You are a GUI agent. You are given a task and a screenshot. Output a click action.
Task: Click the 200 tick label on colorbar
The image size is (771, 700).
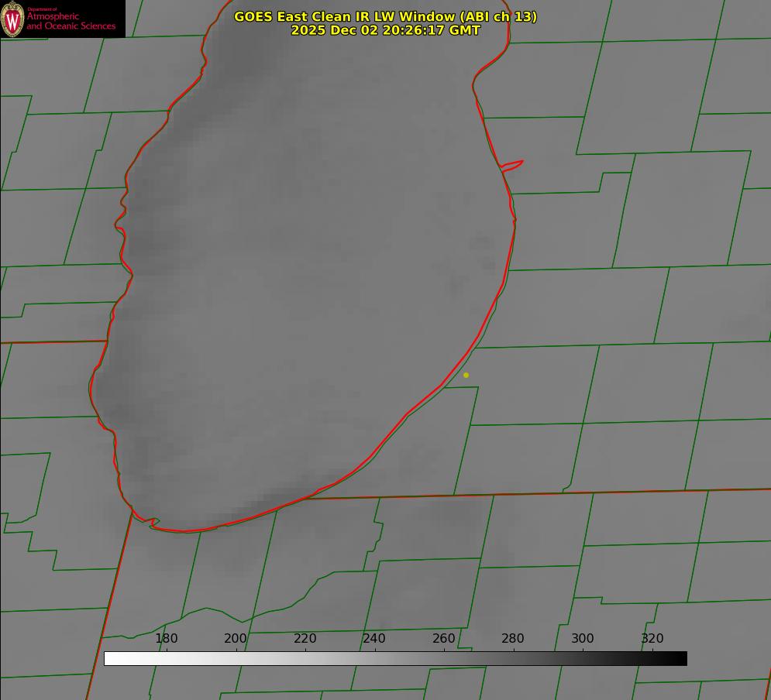[x=236, y=638]
